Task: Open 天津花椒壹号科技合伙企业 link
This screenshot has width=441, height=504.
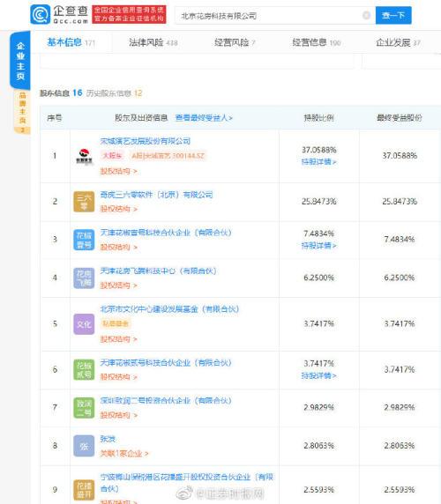Action: tap(166, 233)
